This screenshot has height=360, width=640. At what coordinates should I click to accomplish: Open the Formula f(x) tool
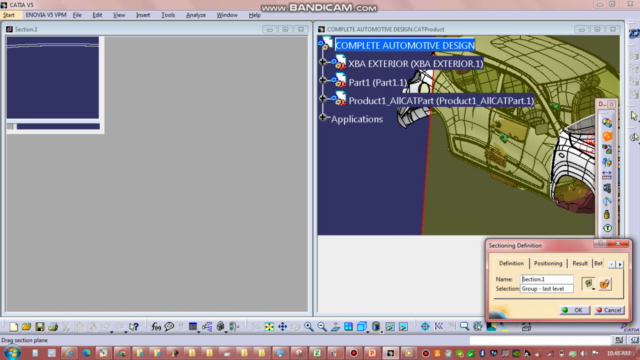click(x=156, y=327)
